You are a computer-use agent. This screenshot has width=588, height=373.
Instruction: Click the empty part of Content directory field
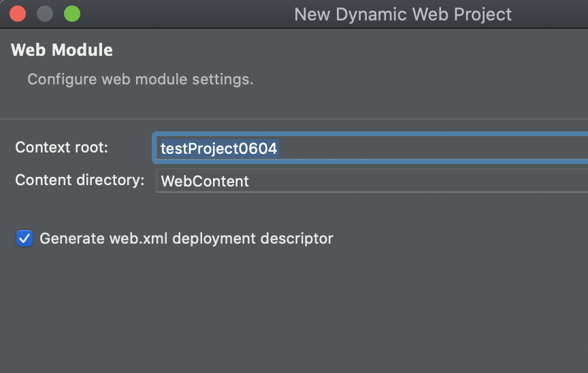[x=416, y=180]
